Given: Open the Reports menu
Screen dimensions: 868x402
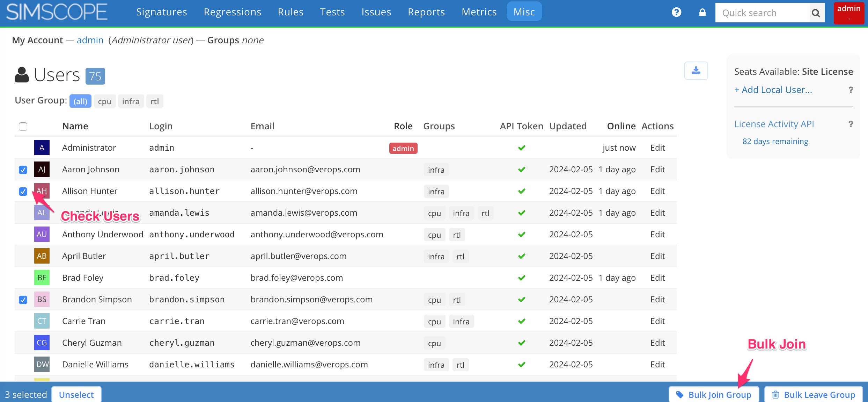Looking at the screenshot, I should [426, 12].
